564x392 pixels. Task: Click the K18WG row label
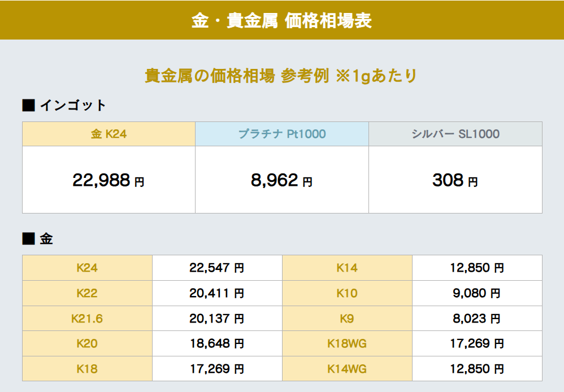tap(347, 344)
